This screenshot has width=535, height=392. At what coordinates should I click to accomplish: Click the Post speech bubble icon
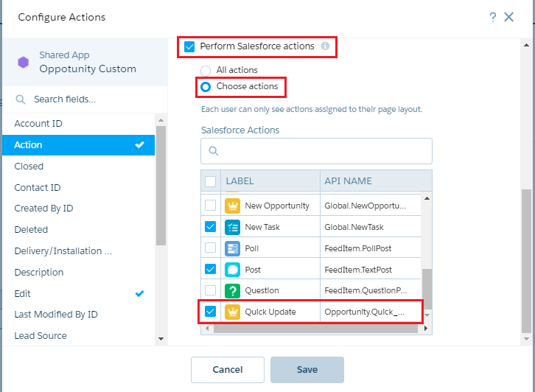232,270
